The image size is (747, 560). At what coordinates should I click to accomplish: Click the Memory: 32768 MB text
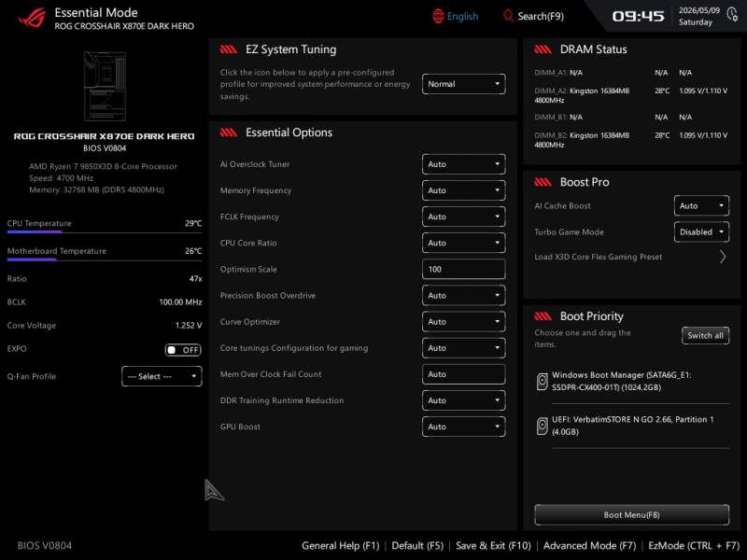(x=97, y=189)
